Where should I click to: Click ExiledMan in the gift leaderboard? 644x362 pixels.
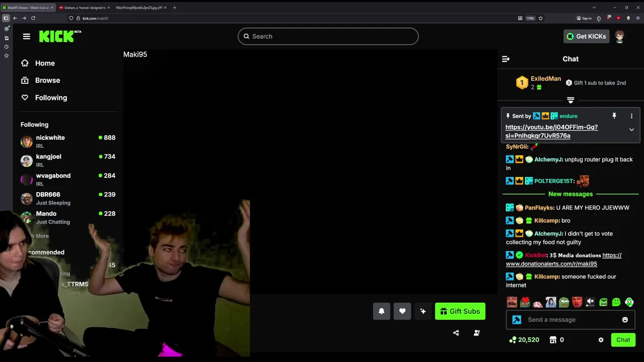(546, 78)
